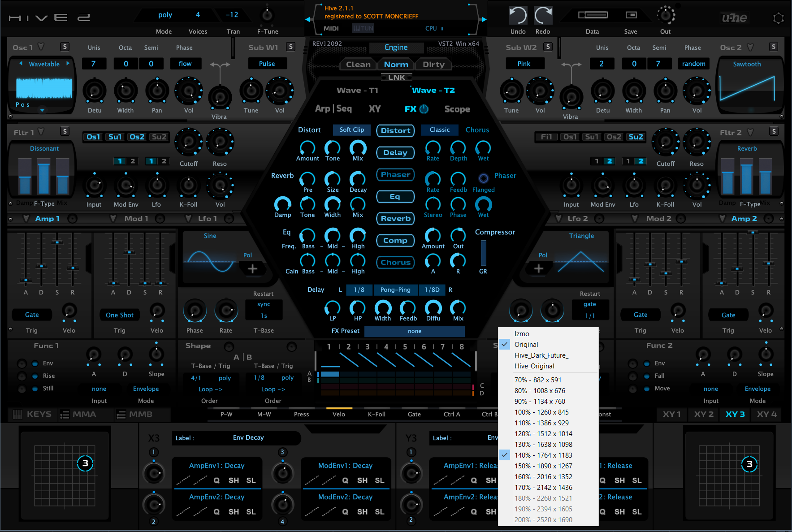Toggle the FX power icon

tap(424, 109)
